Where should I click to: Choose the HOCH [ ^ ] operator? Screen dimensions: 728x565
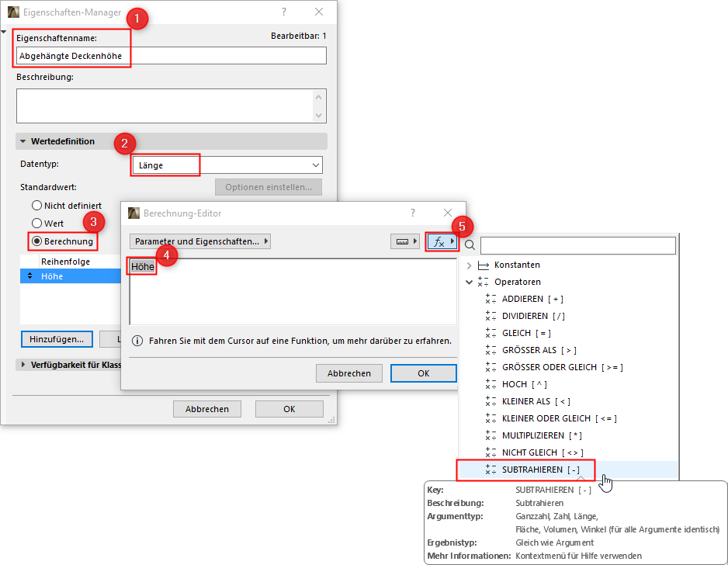pyautogui.click(x=524, y=384)
